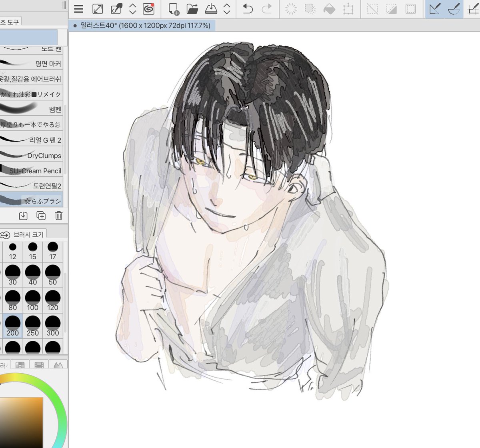
Task: Set brush size to 12
Action: pos(13,252)
